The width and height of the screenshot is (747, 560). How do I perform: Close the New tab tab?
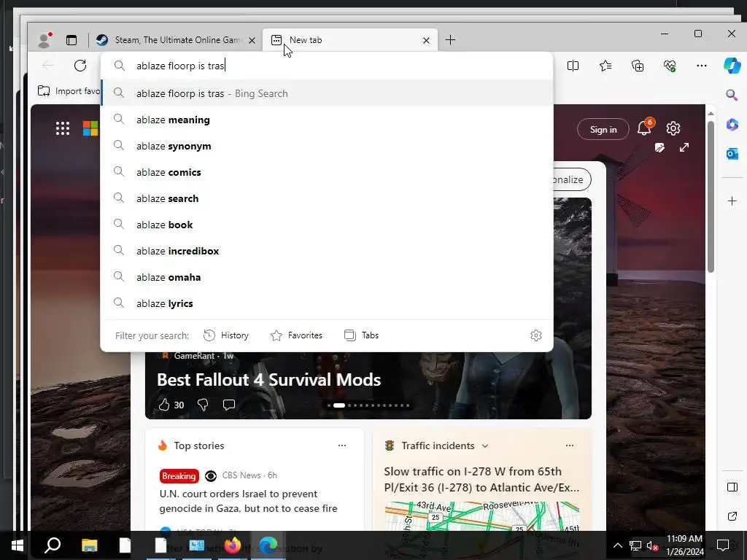[426, 41]
